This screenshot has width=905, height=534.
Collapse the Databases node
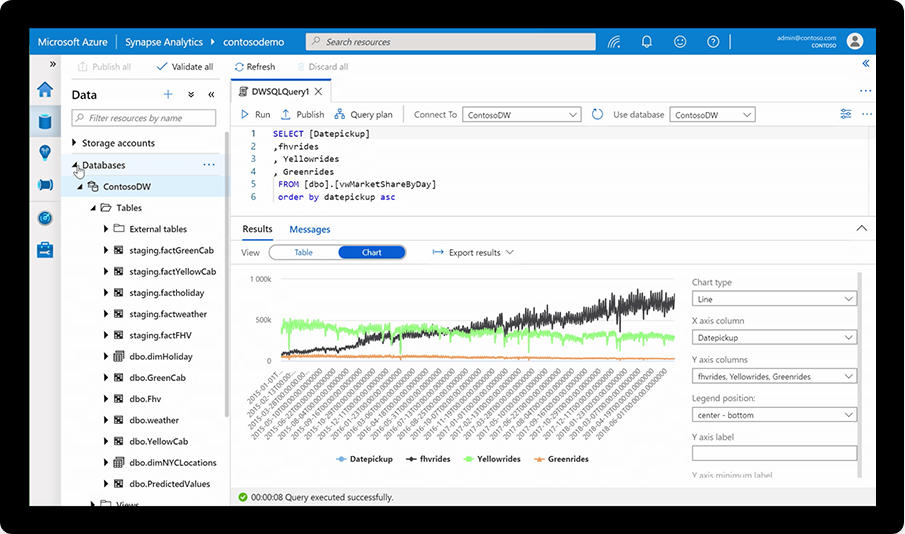pos(74,165)
